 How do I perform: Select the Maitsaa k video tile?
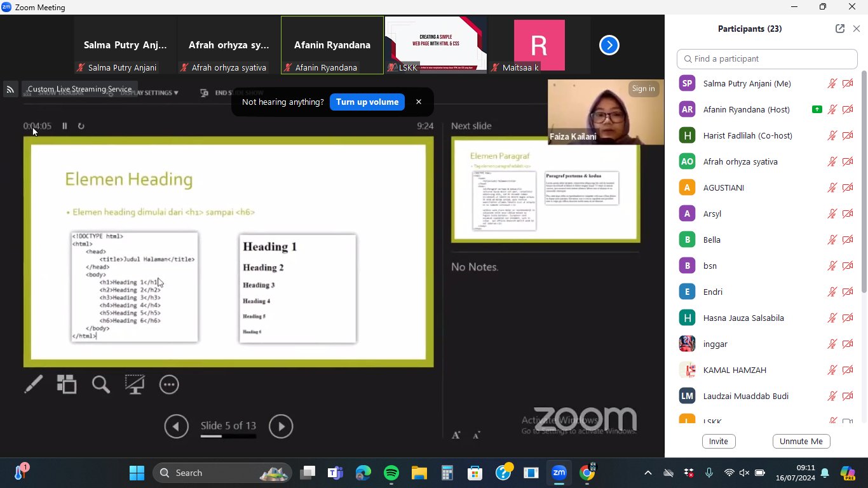point(539,45)
